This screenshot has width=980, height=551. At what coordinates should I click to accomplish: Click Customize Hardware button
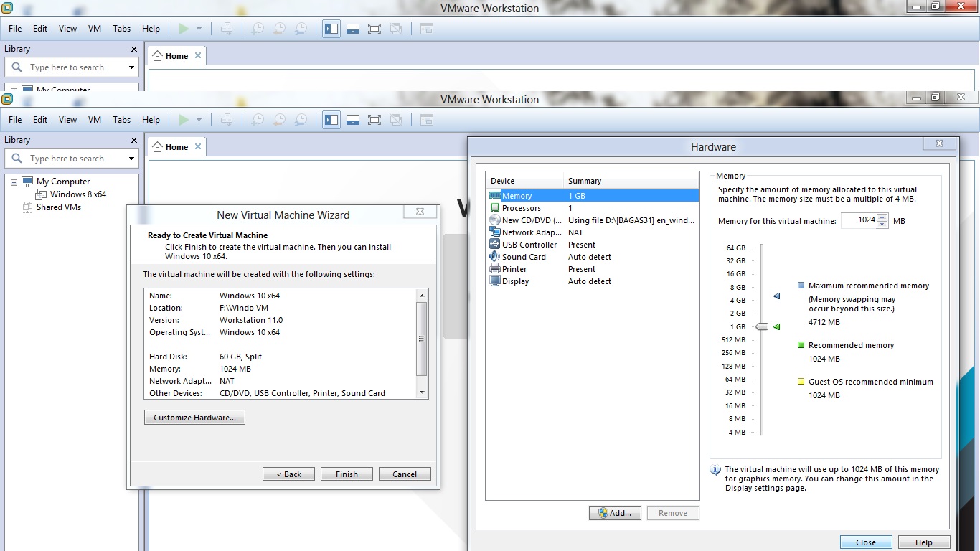click(194, 418)
